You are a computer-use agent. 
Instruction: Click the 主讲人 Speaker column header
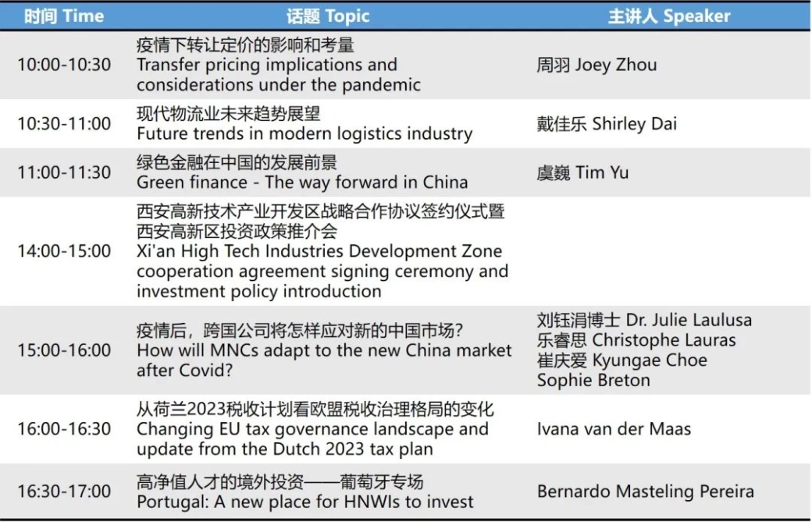[669, 16]
